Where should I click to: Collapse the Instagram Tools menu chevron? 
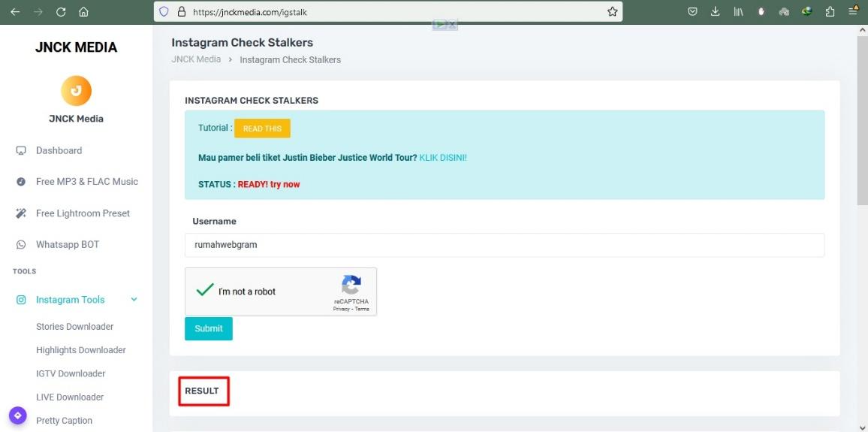[134, 300]
